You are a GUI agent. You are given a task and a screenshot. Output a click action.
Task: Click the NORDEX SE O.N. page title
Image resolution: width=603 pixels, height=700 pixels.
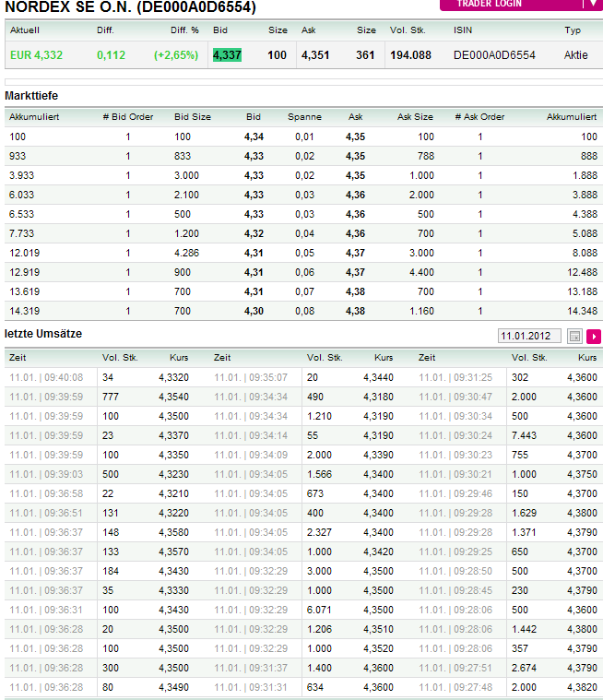click(x=130, y=6)
